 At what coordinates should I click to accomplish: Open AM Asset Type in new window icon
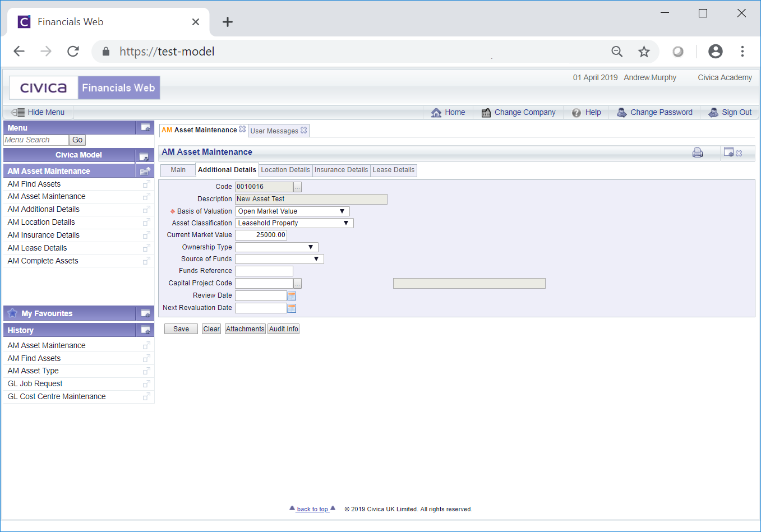146,371
